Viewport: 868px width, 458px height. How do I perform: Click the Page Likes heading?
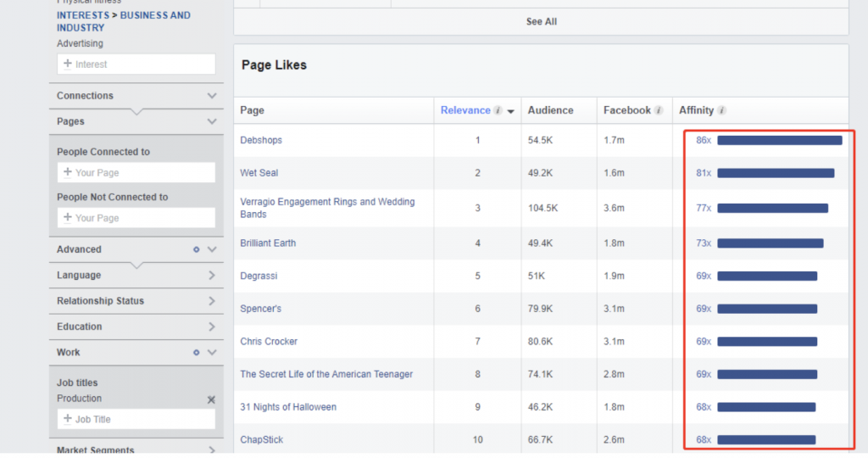(x=274, y=64)
